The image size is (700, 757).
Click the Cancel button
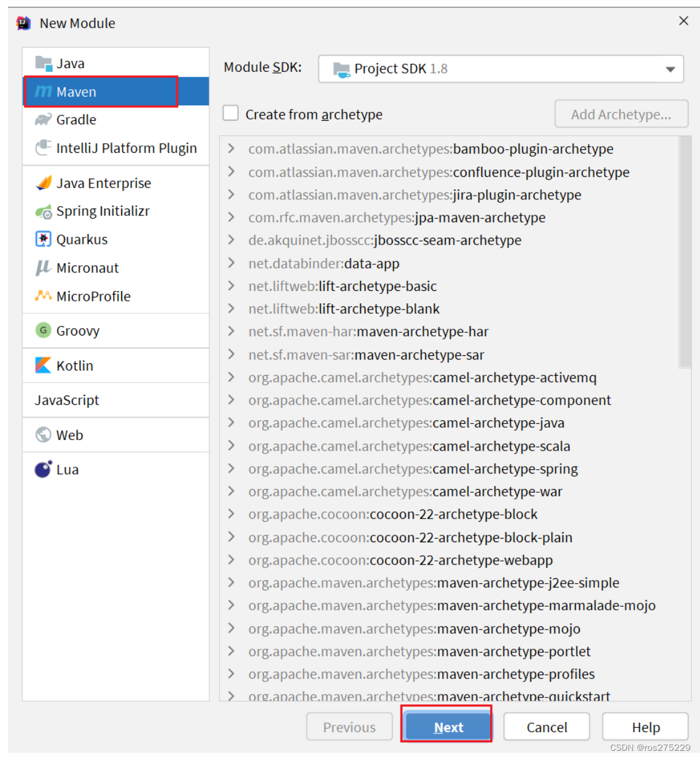[547, 727]
